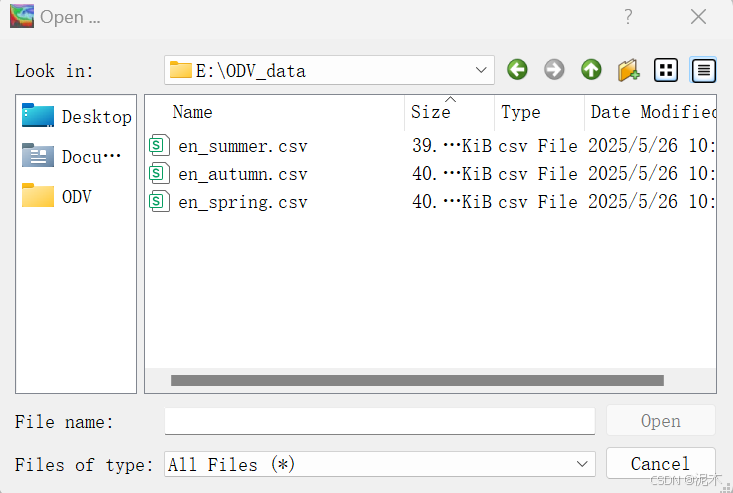Select the file named en_spring.csv
Image resolution: width=733 pixels, height=493 pixels.
point(243,202)
